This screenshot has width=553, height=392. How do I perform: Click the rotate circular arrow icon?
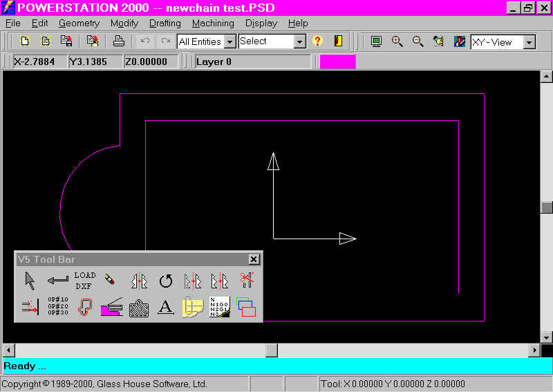(x=165, y=281)
